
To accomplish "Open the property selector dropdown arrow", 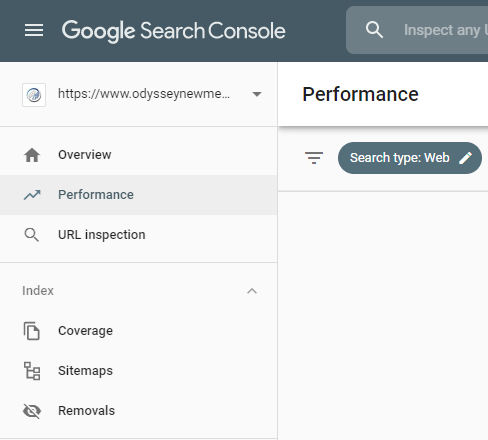I will coord(257,94).
